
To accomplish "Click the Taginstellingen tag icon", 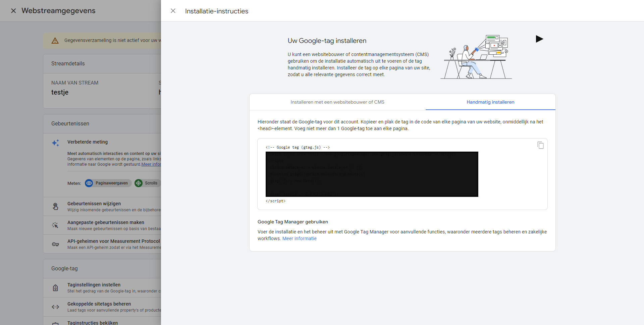I will pyautogui.click(x=55, y=288).
